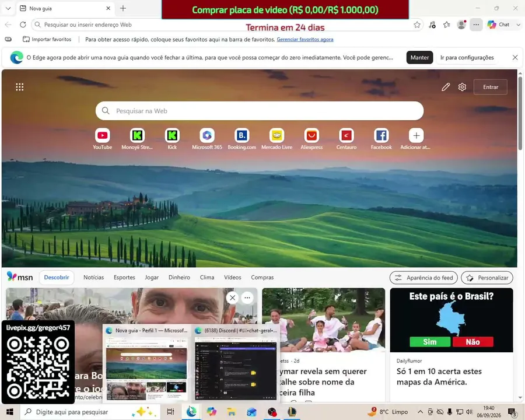The image size is (525, 420).
Task: Add this page to favorites star
Action: (417, 24)
